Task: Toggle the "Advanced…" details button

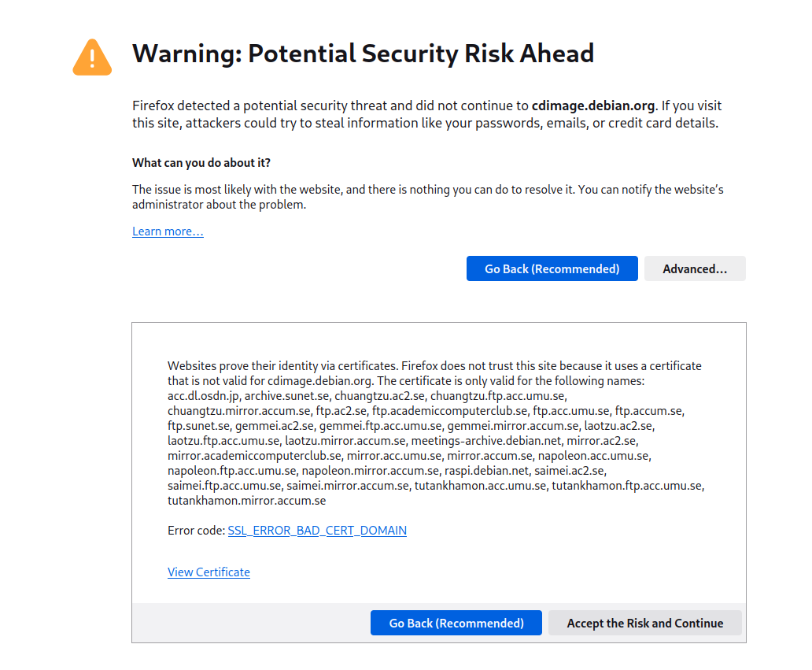Action: 694,269
